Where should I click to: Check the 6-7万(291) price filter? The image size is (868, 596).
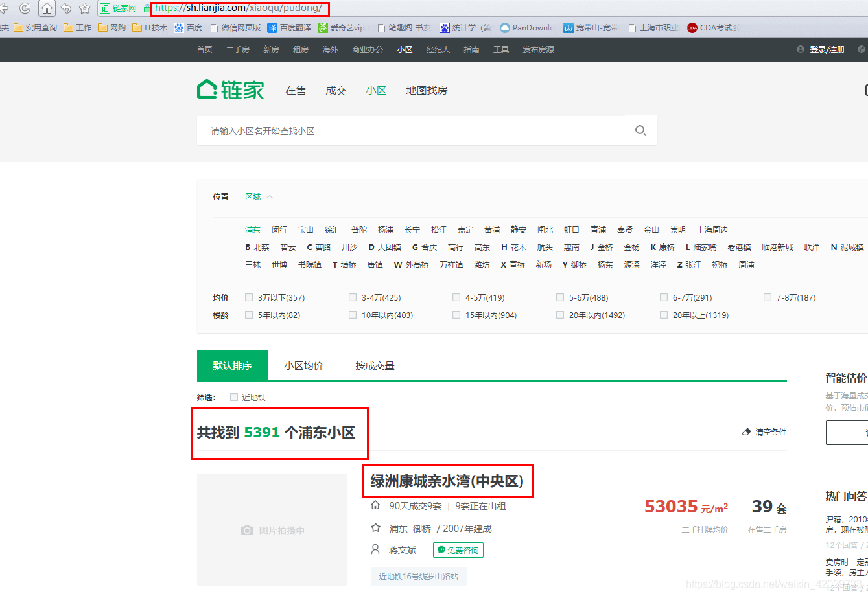(664, 297)
